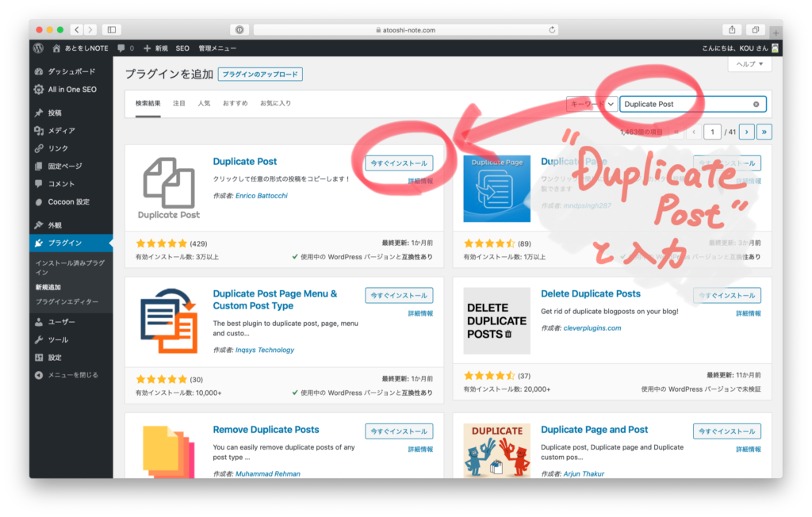Switch to the 人気 tab
Screen dimensions: 812x517
tap(204, 104)
